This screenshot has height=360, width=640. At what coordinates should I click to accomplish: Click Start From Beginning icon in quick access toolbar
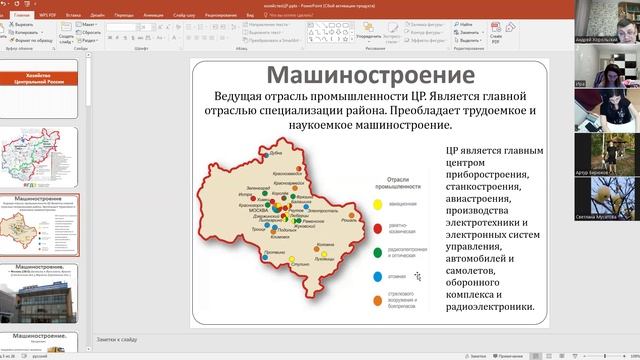coord(27,3)
